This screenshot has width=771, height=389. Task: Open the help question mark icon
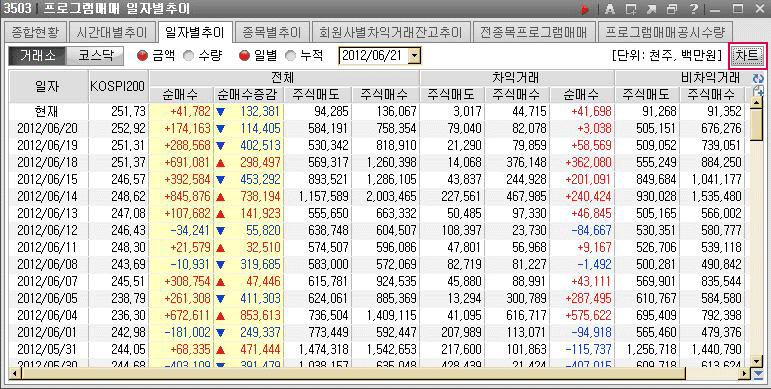pyautogui.click(x=693, y=9)
